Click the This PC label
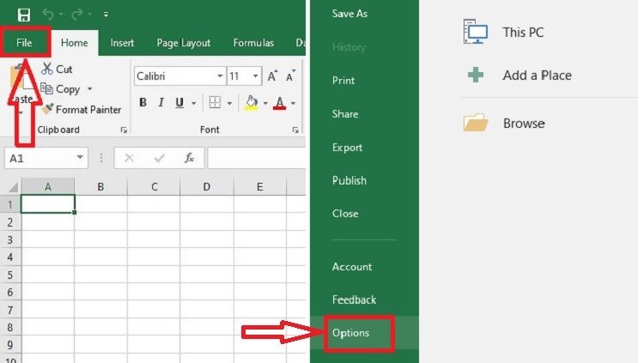 [523, 33]
